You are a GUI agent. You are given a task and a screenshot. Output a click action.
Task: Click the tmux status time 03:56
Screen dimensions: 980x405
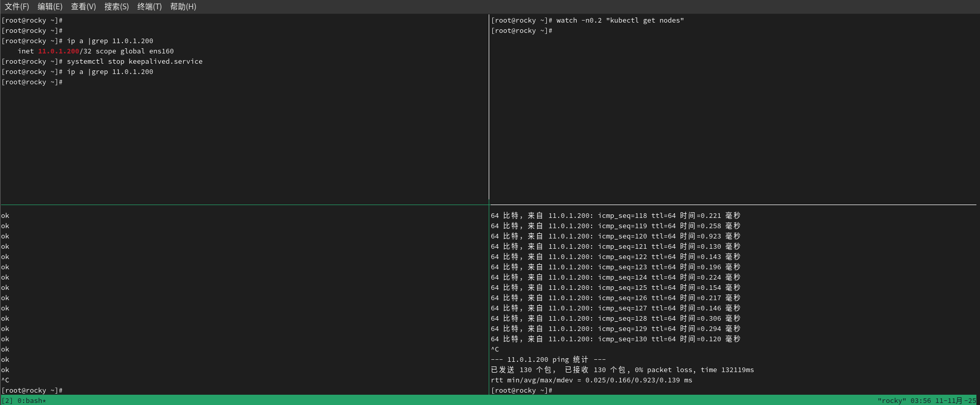[921, 401]
